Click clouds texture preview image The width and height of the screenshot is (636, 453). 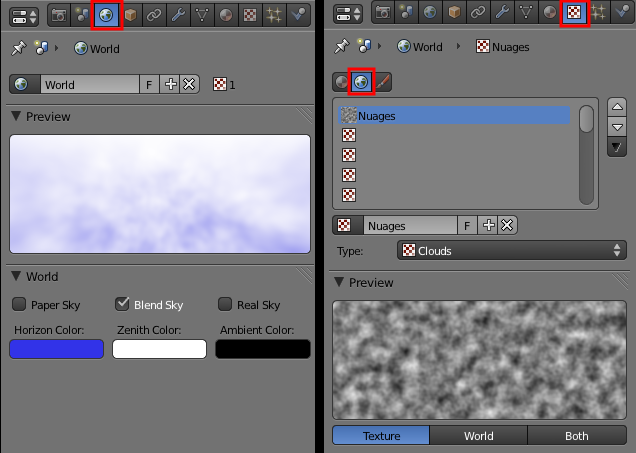[479, 360]
